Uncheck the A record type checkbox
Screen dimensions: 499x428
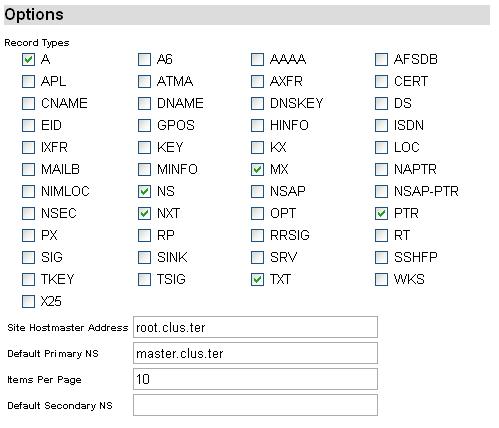tap(28, 60)
